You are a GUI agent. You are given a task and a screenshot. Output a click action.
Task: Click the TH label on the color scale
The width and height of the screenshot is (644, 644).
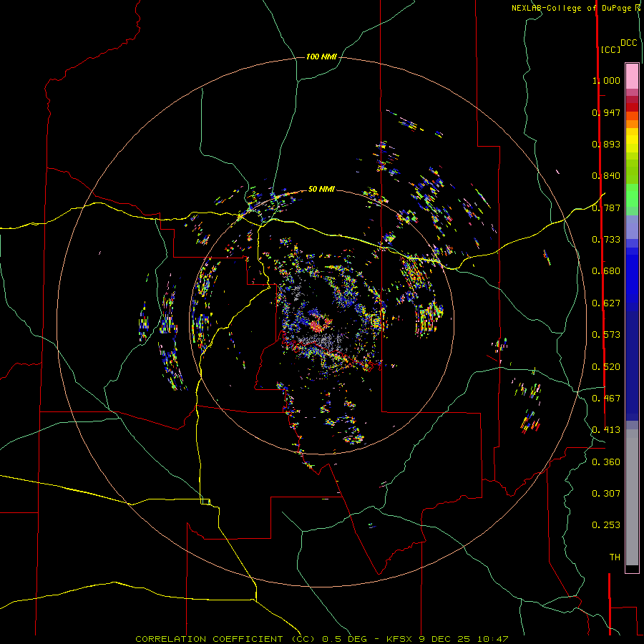tap(615, 557)
